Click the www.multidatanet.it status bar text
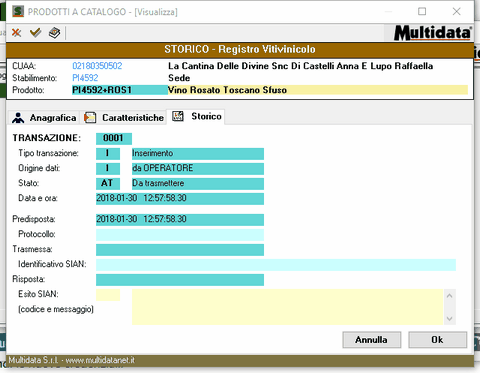 click(100, 360)
